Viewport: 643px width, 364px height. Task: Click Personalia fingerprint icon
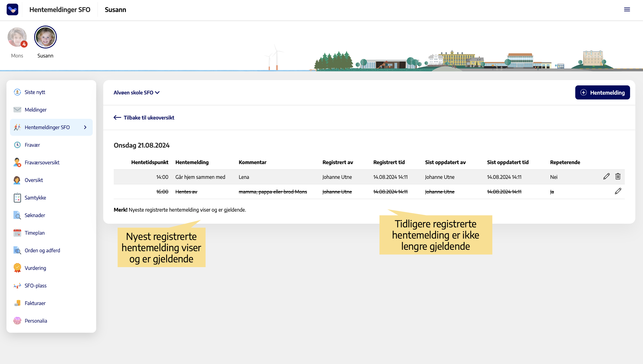[17, 321]
